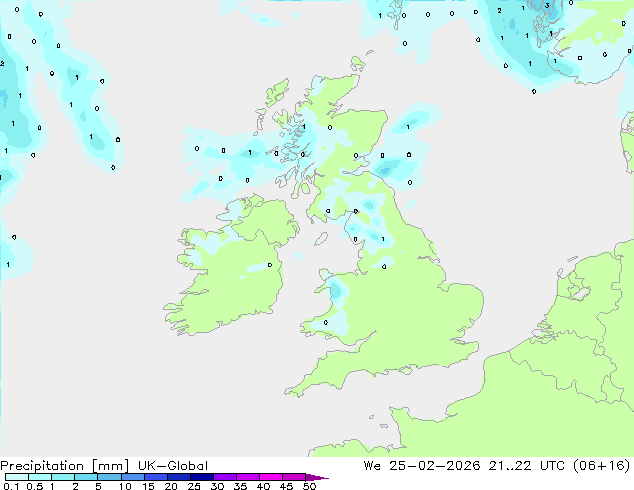The height and width of the screenshot is (490, 634).
Task: Click the legend swatch between 45 and 50
Action: click(294, 477)
